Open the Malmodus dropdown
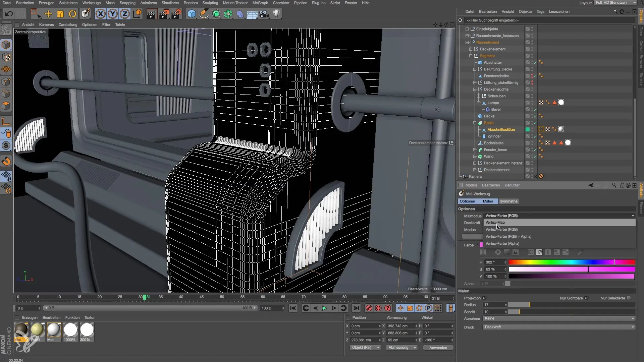 (x=559, y=216)
